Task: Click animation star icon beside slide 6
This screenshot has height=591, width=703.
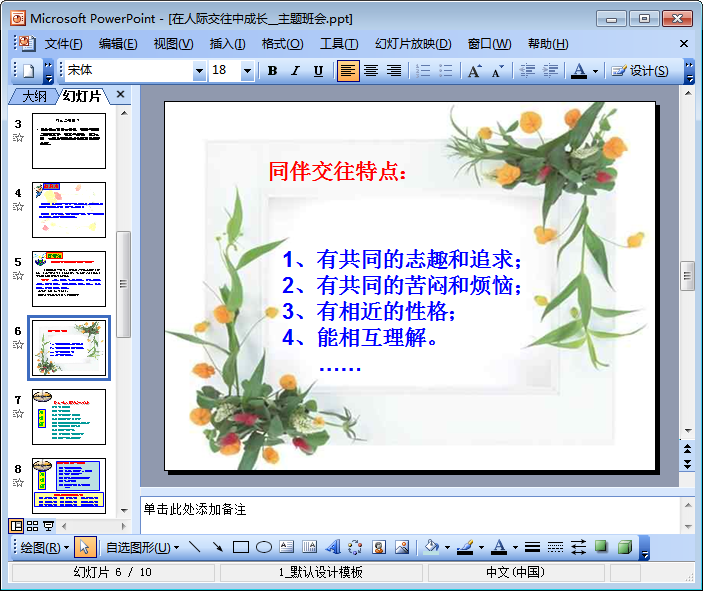Action: [x=18, y=345]
